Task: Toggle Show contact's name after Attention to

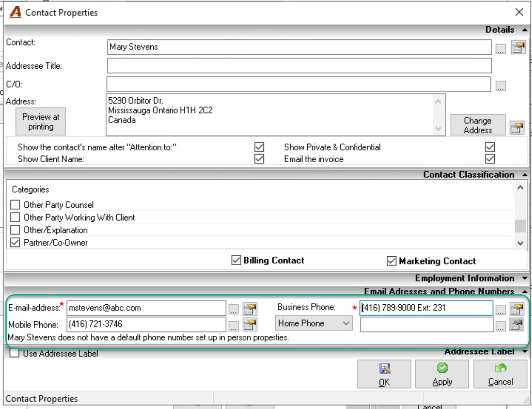Action: pyautogui.click(x=259, y=147)
